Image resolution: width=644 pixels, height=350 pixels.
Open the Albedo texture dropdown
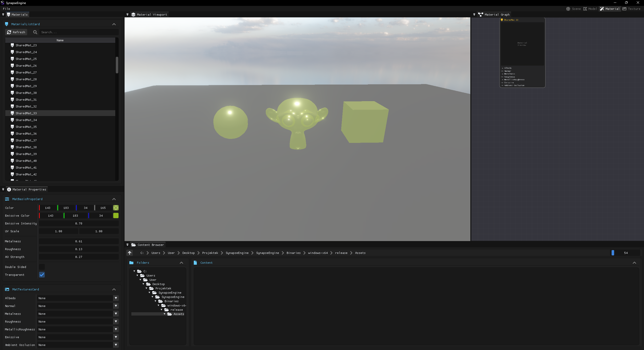(x=116, y=298)
